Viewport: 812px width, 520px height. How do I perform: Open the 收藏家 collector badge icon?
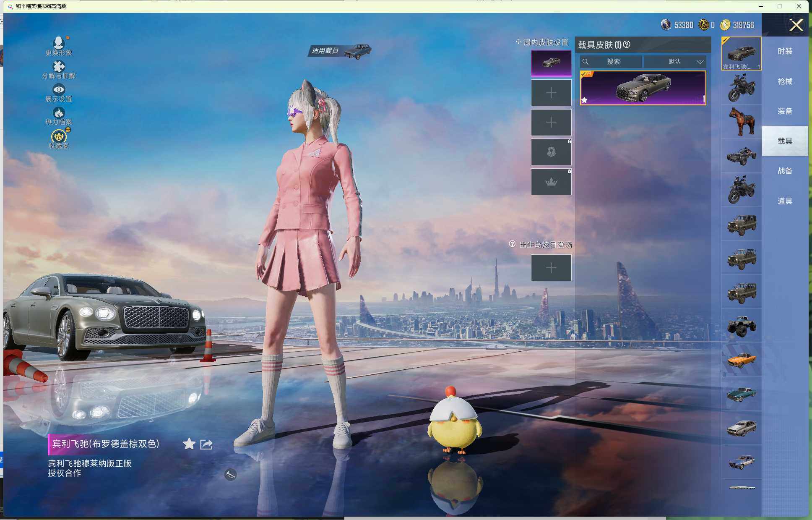[x=58, y=137]
